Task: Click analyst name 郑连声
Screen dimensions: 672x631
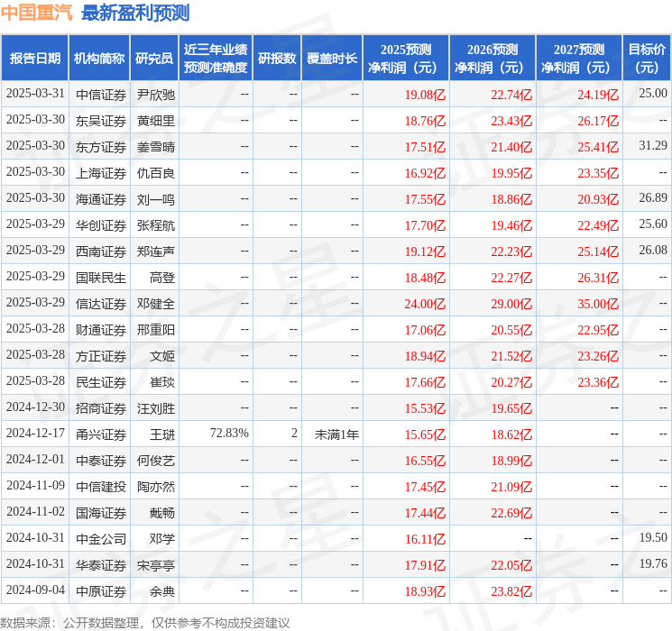Action: 155,251
